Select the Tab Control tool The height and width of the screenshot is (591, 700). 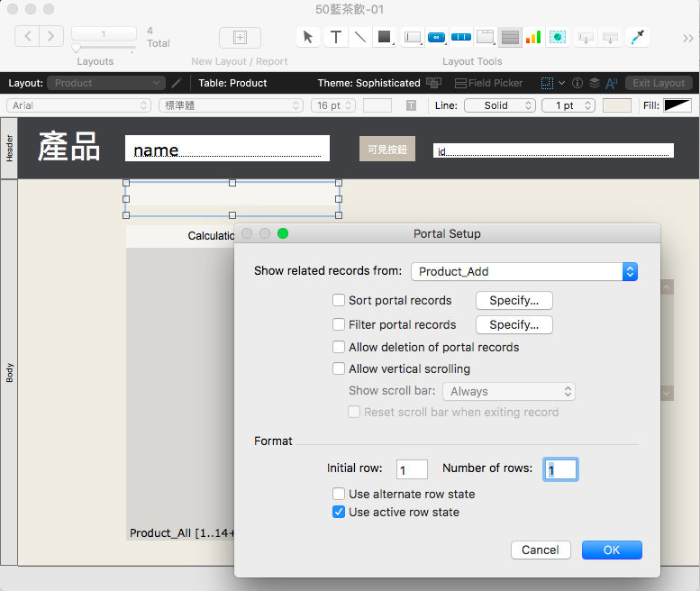[x=486, y=37]
